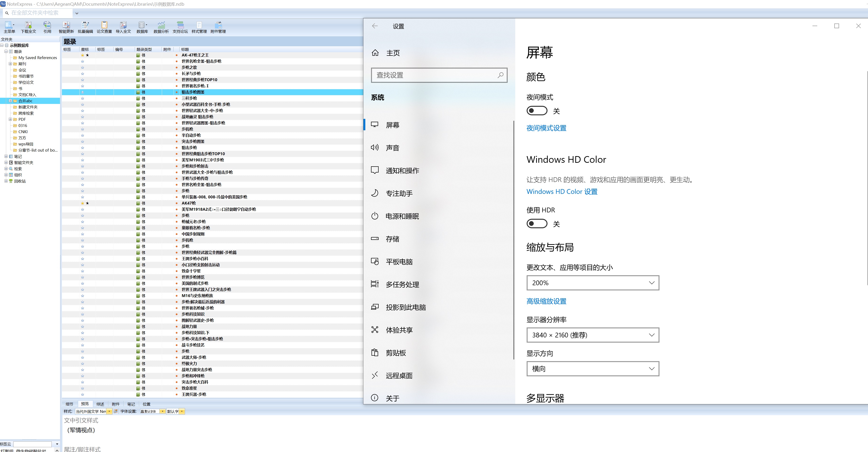Toggle the star flag for 长矛与步枪 row
The height and width of the screenshot is (452, 868).
pyautogui.click(x=83, y=74)
